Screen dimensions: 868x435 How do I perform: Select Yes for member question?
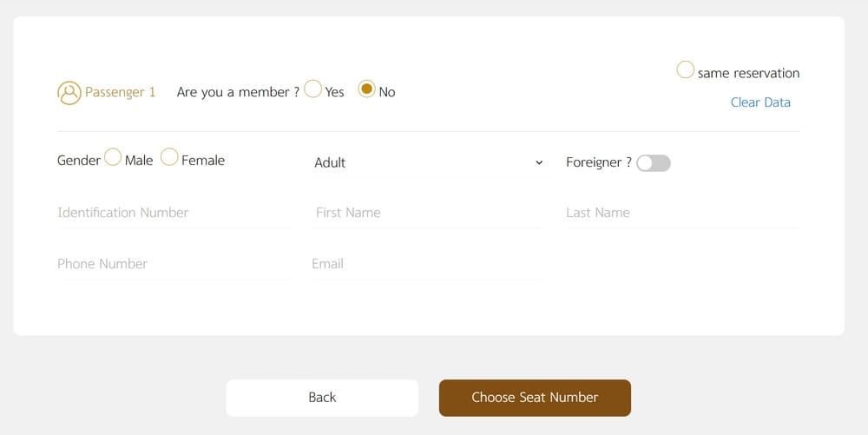click(x=312, y=89)
